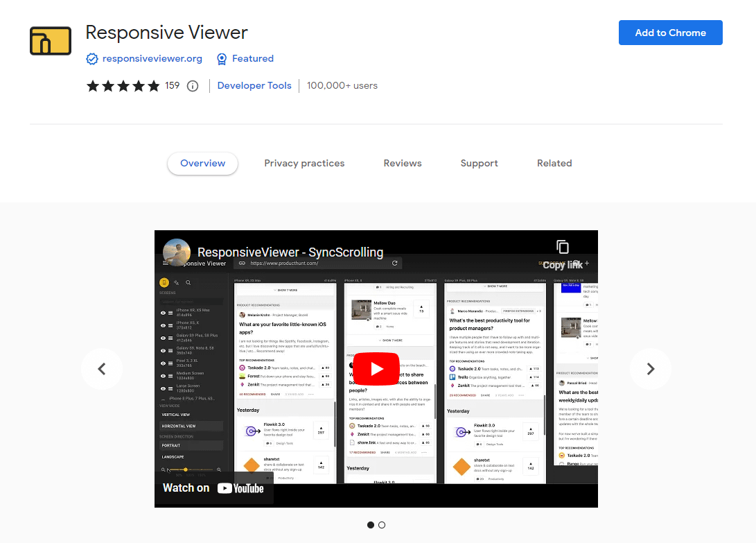Open the responsiveviewer.org link

152,59
